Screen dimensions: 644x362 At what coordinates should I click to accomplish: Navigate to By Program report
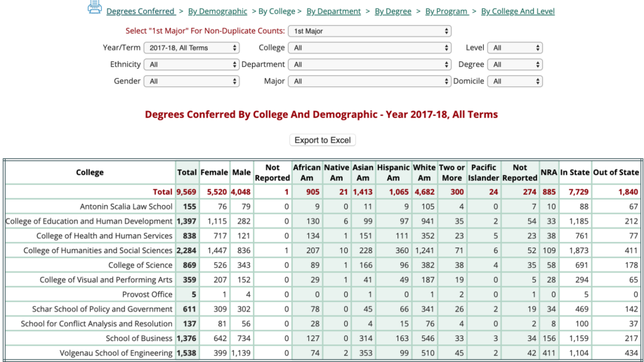click(447, 11)
